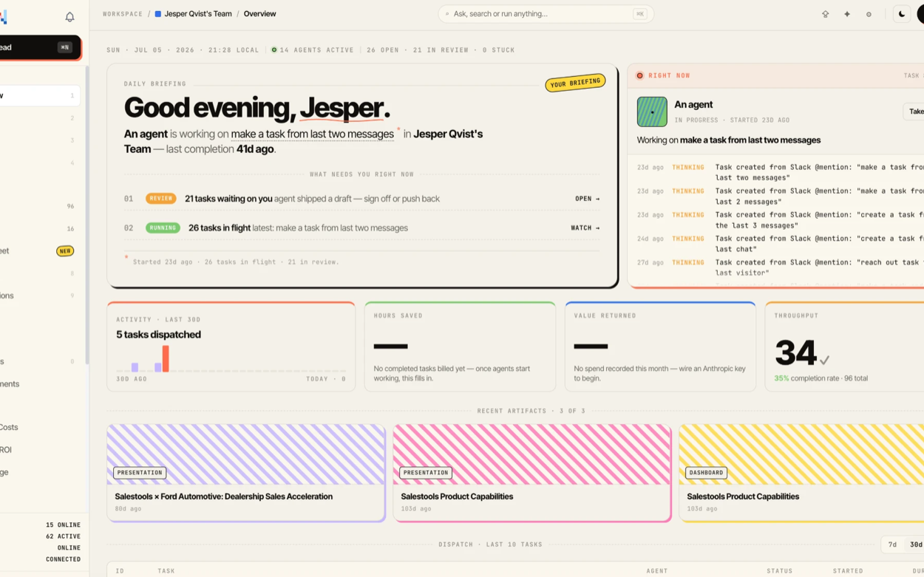Select the sidebar item ending in ROI
The image size is (924, 577).
click(40, 449)
